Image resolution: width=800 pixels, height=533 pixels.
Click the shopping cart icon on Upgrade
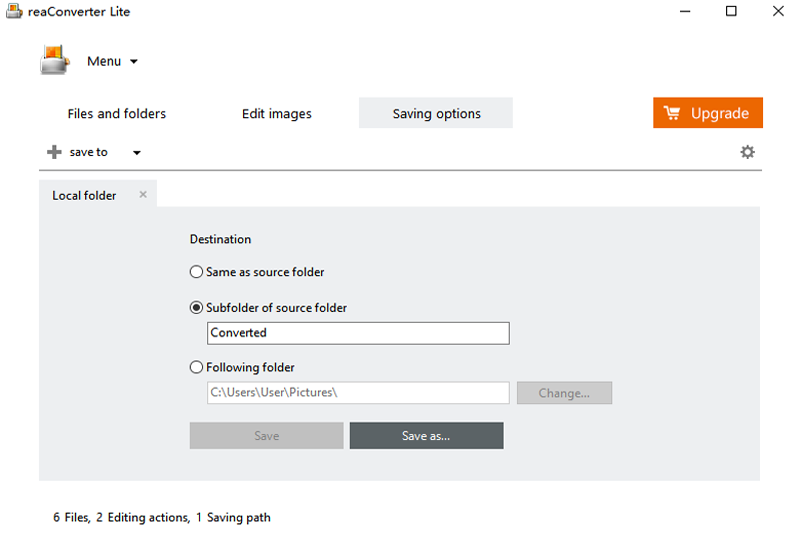click(672, 113)
